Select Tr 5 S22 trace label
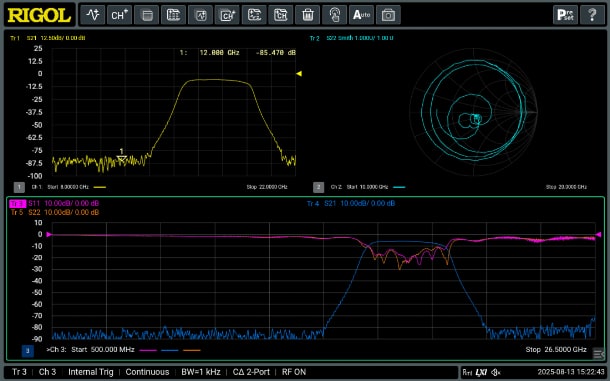 tap(55, 212)
